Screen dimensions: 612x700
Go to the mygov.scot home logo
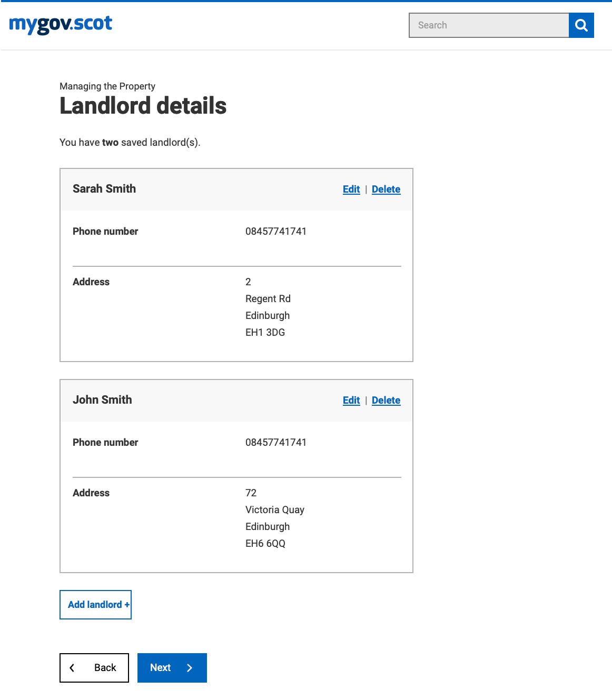pos(61,24)
